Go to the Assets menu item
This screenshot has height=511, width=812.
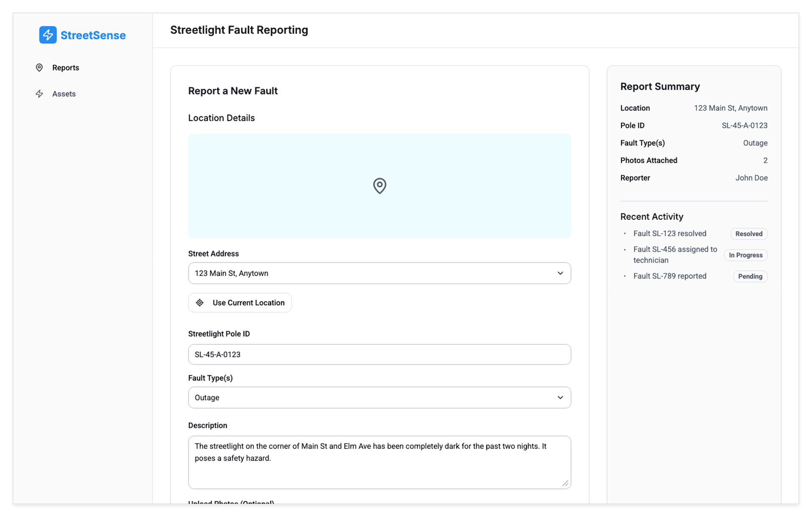coord(64,94)
